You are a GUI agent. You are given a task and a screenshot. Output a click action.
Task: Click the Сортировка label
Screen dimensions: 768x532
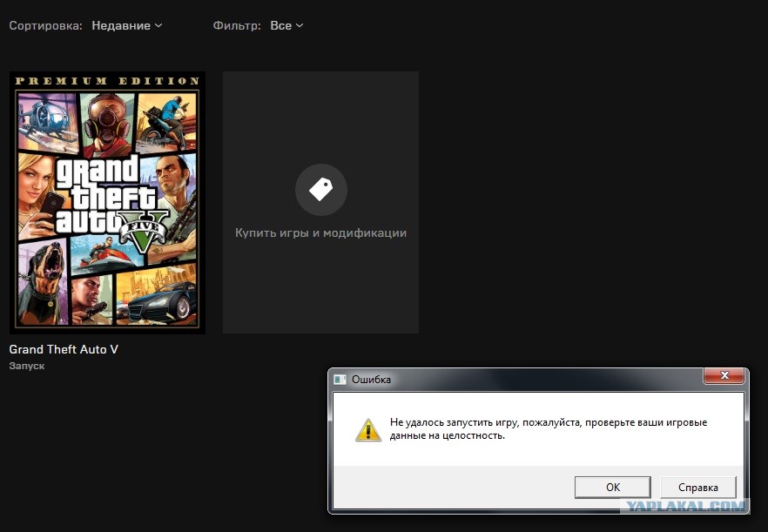coord(45,25)
